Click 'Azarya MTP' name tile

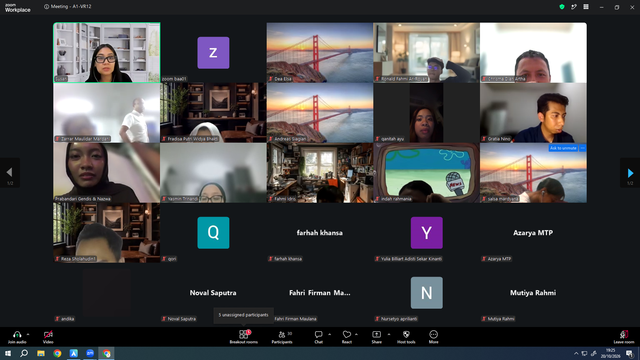pos(533,233)
